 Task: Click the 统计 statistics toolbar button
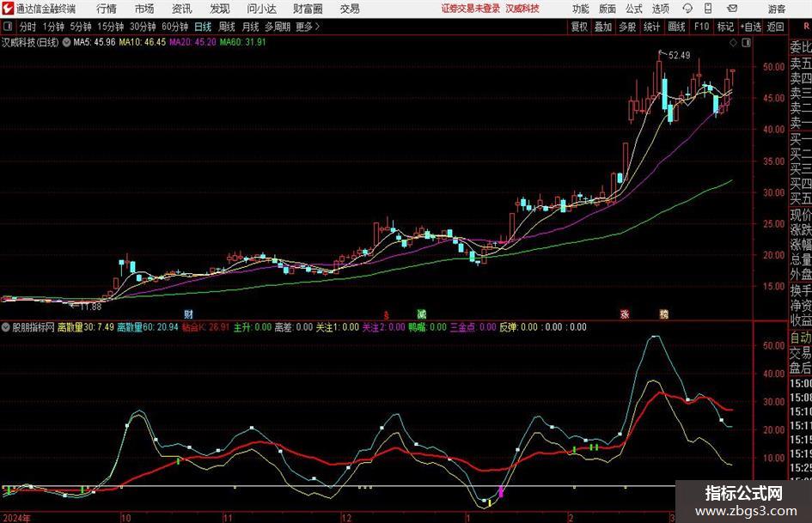(651, 27)
